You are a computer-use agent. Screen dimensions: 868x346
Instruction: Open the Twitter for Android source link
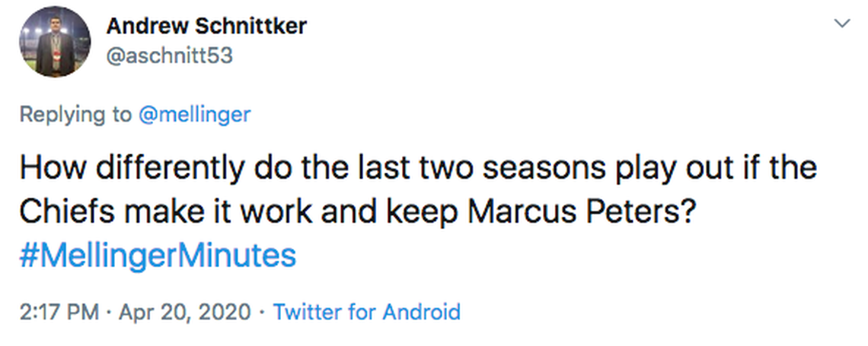coord(366,312)
